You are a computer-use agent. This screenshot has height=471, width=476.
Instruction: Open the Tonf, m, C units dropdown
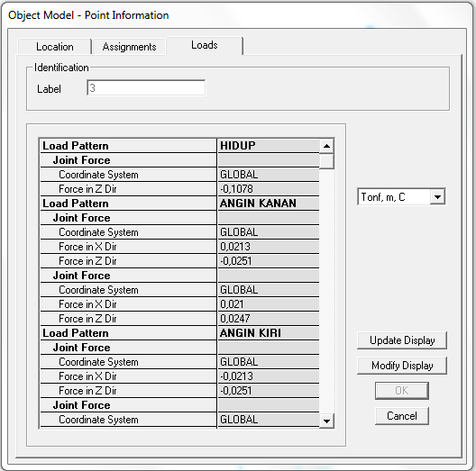tap(437, 197)
